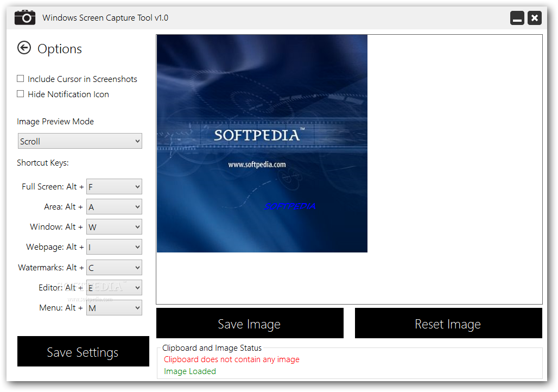Open Window shortcut key dropdown
The width and height of the screenshot is (558, 392).
tap(114, 227)
